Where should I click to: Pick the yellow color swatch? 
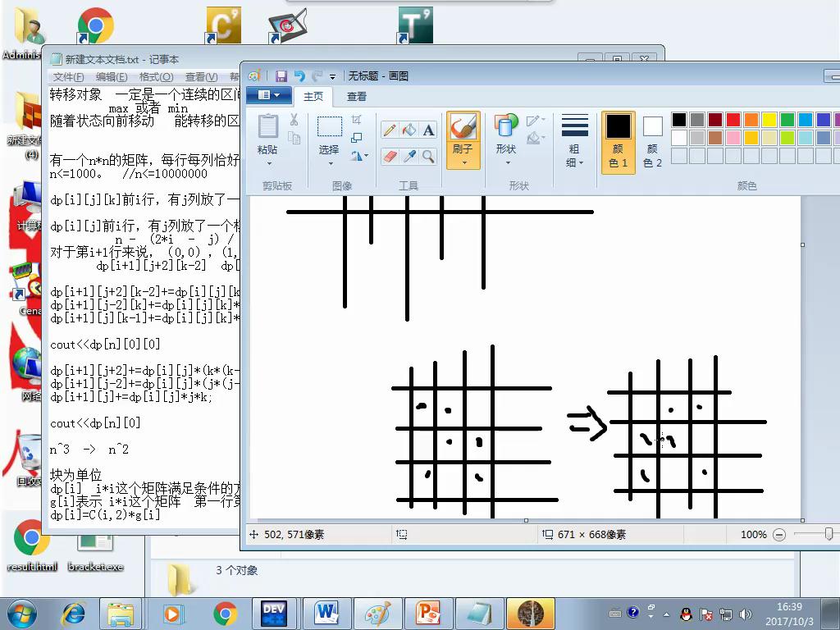769,120
